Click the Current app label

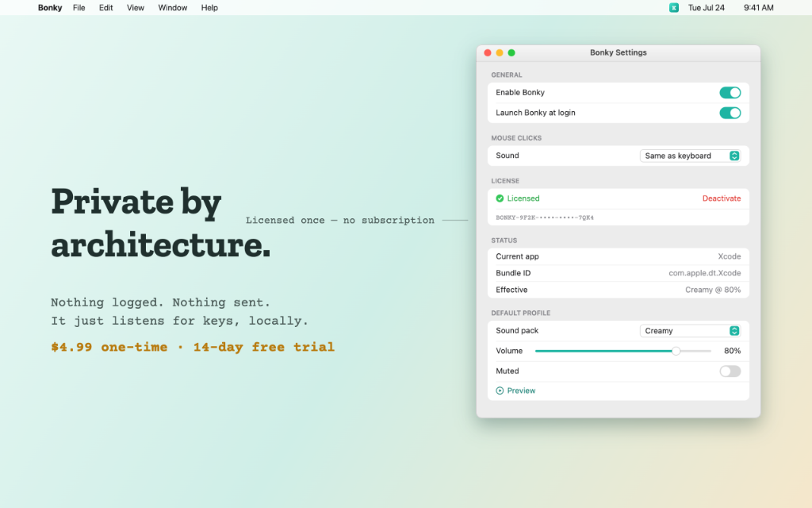[x=517, y=256]
